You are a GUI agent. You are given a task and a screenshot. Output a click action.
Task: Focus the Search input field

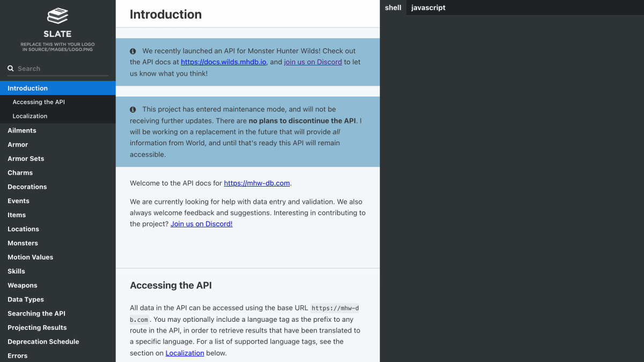click(x=58, y=69)
